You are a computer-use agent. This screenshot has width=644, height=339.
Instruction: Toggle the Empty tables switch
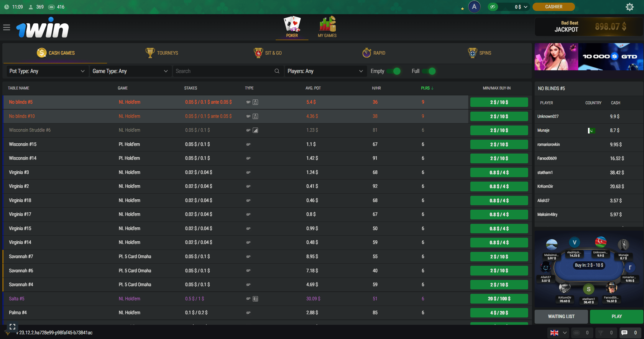pyautogui.click(x=394, y=71)
